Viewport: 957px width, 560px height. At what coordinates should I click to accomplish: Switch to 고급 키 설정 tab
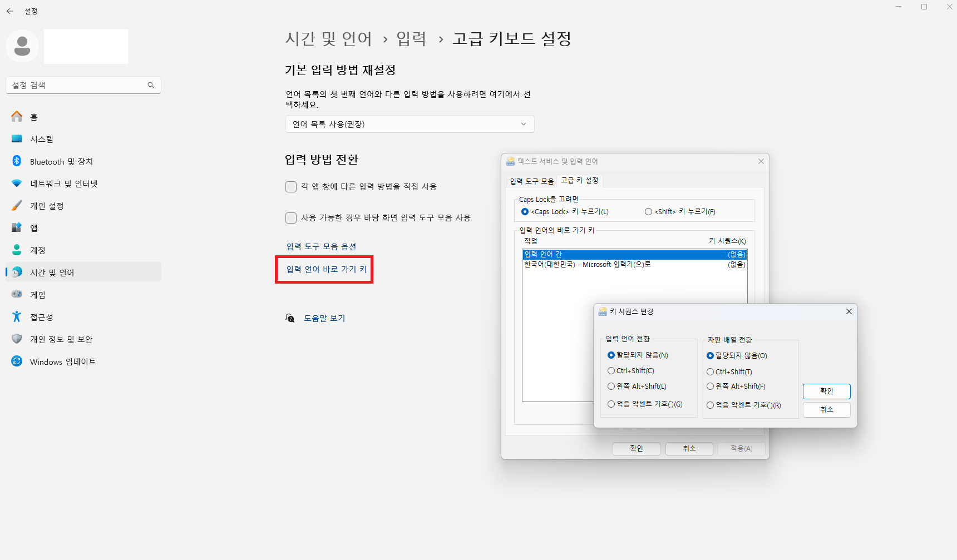[580, 180]
